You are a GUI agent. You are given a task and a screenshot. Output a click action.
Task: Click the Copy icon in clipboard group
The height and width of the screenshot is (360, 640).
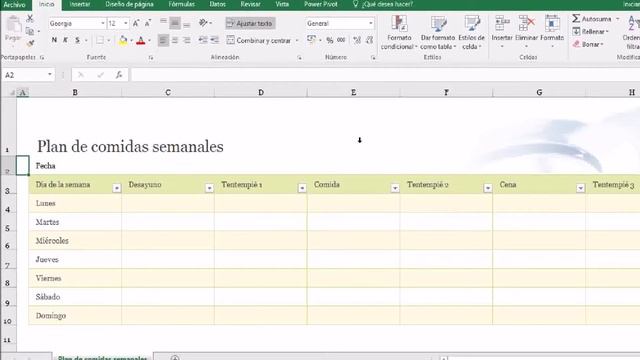29,31
